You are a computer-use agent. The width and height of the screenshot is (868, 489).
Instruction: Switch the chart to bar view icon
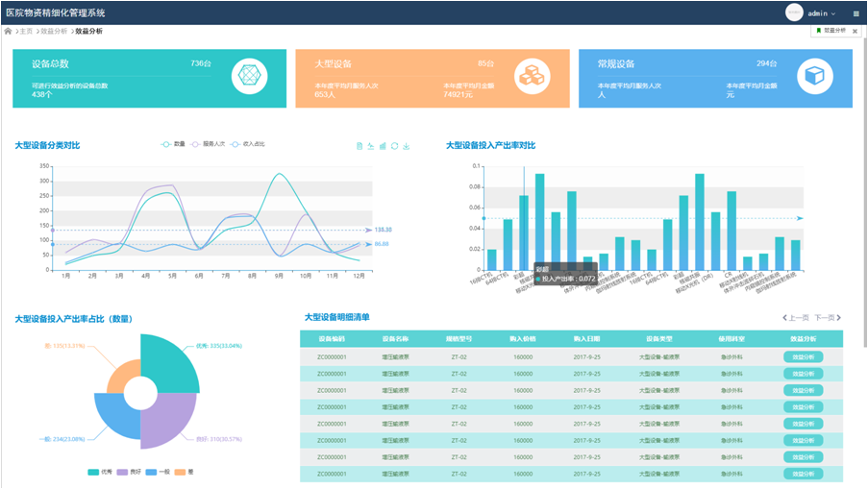(x=383, y=146)
